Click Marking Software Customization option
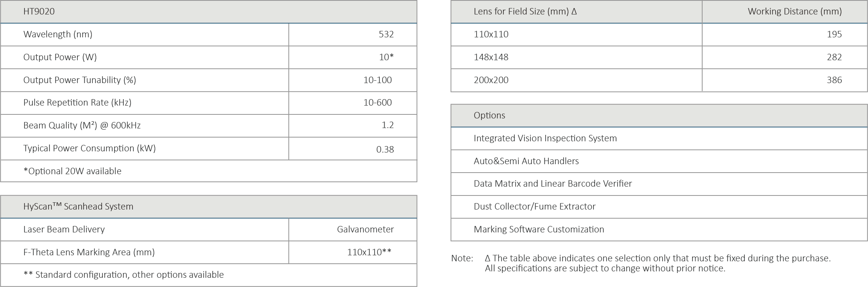Viewport: 868px width, 287px height. pyautogui.click(x=538, y=229)
